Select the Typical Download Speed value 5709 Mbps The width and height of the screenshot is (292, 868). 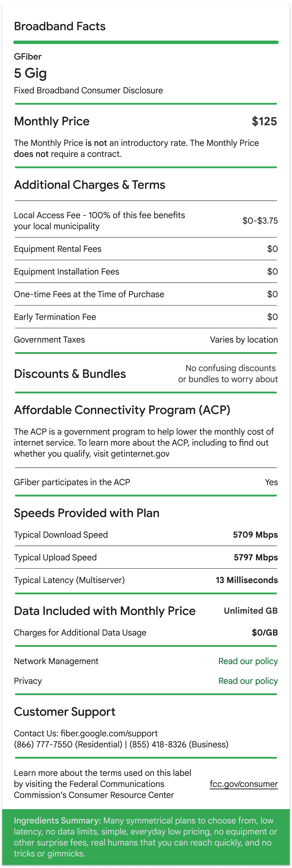tap(255, 535)
